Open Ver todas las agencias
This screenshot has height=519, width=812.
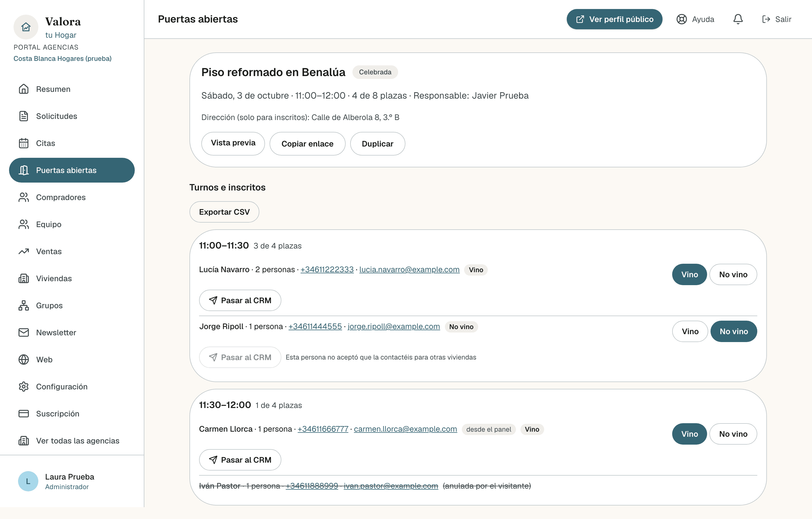[x=72, y=440]
